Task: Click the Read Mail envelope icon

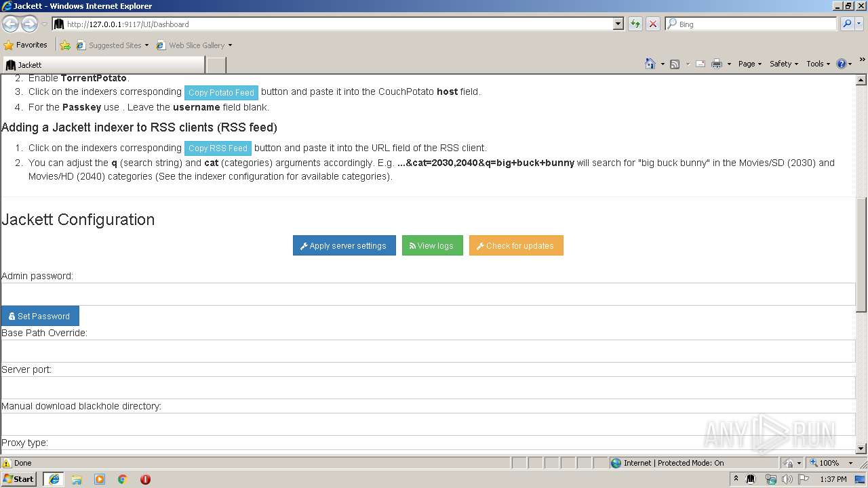Action: coord(701,64)
